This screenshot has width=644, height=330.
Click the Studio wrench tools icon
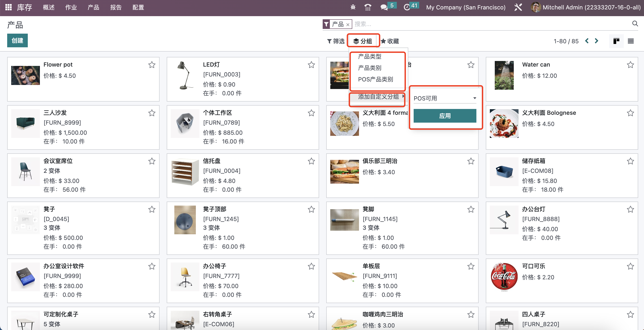(x=518, y=7)
